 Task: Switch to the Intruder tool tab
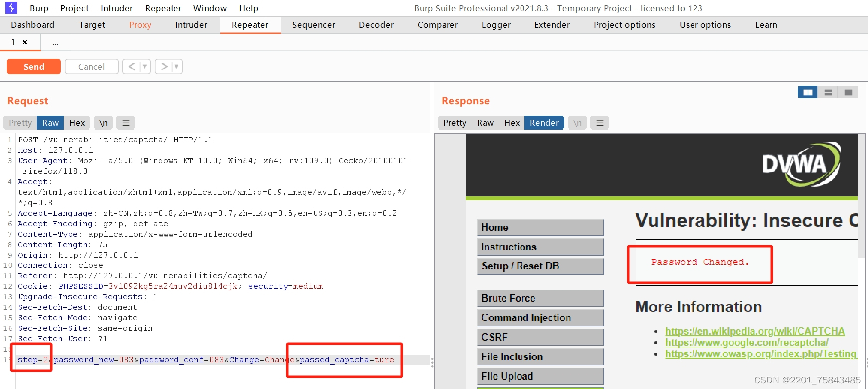click(191, 25)
